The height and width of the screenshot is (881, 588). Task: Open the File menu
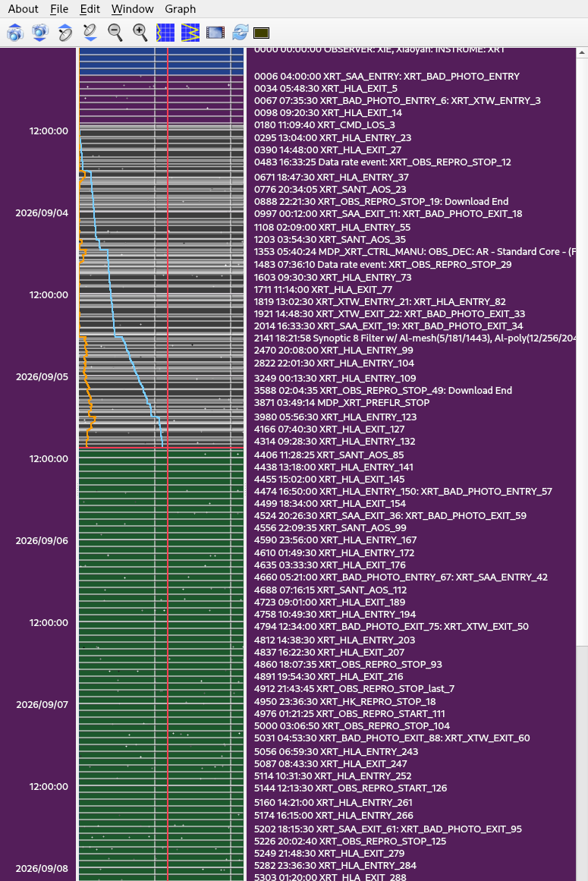pos(59,9)
